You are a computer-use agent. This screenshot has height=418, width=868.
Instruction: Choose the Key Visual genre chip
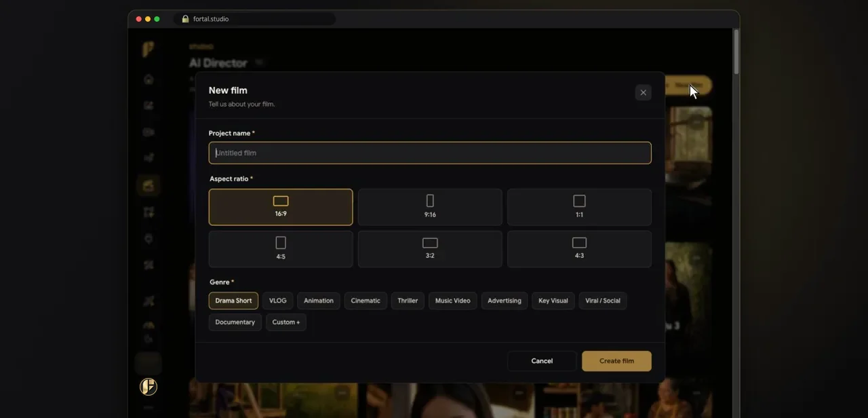pyautogui.click(x=553, y=301)
